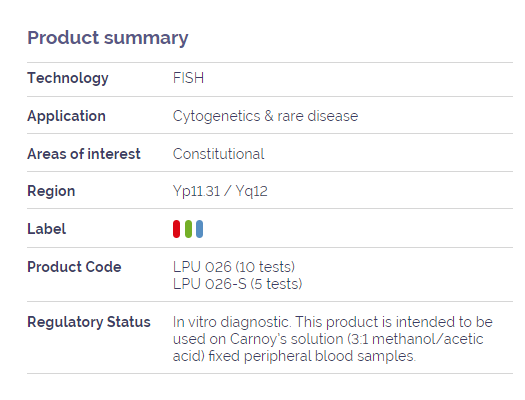Click the green label color pill

point(188,229)
